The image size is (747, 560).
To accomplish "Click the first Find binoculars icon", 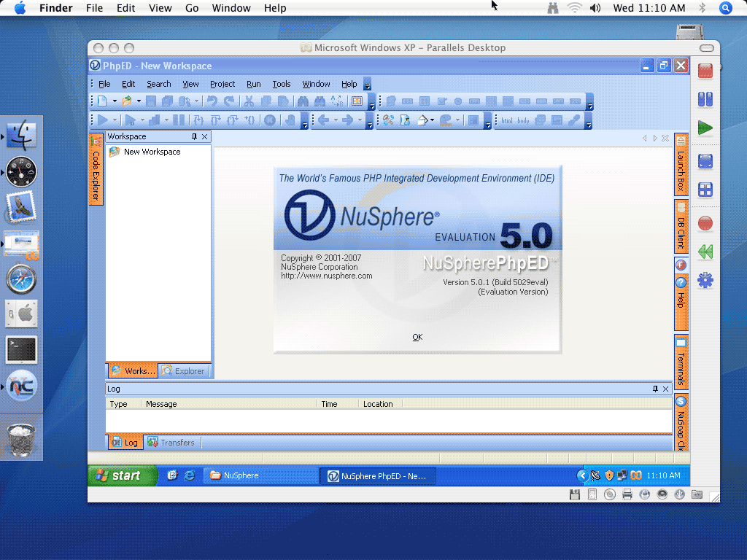I will (303, 101).
